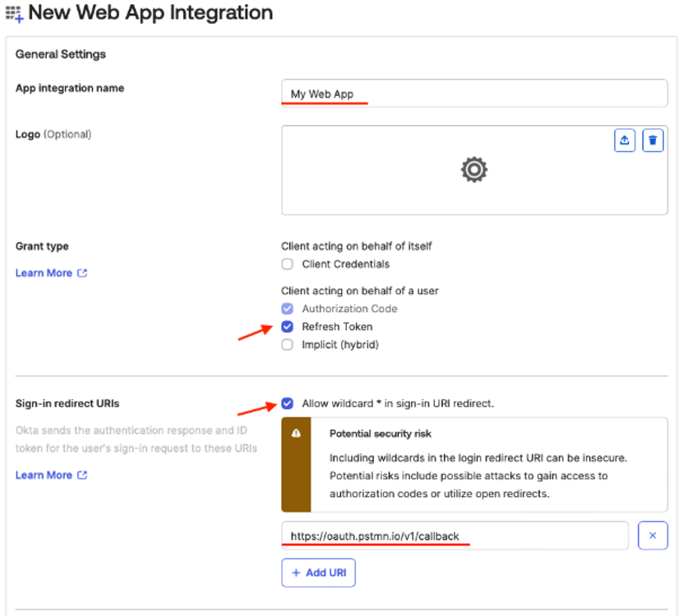This screenshot has height=616, width=688.
Task: Click the General Settings section heading
Action: pyautogui.click(x=61, y=55)
